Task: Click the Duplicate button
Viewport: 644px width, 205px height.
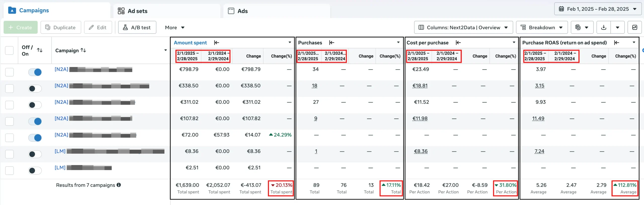Action: [61, 27]
